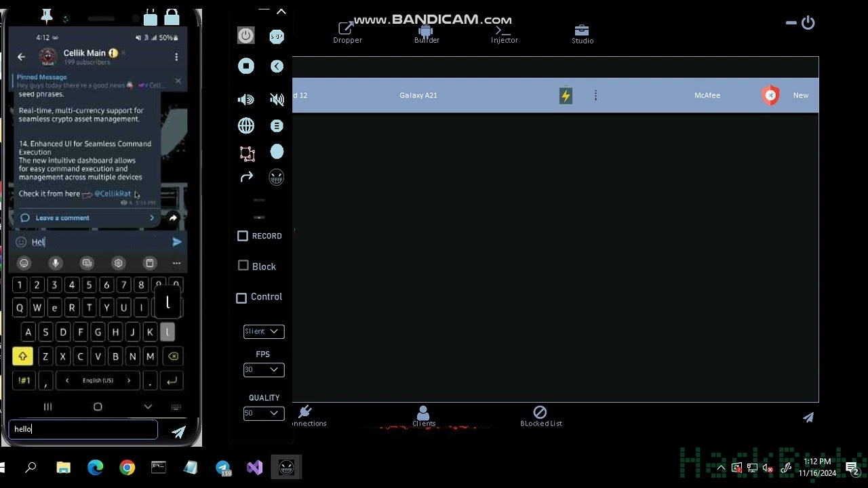This screenshot has width=868, height=488.
Task: Open the Cellik Main channel options menu
Action: click(176, 57)
